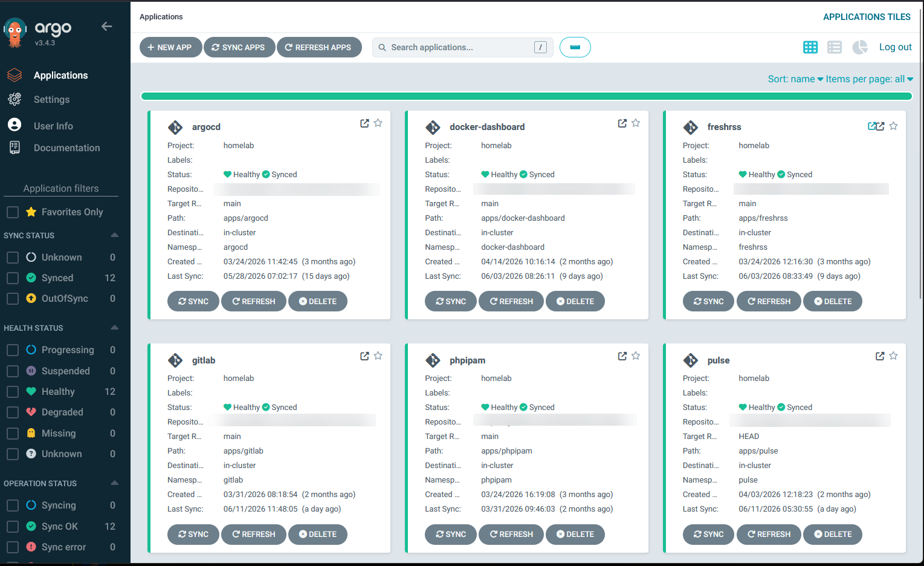Favorite the argocd application star
The height and width of the screenshot is (566, 924).
click(378, 123)
